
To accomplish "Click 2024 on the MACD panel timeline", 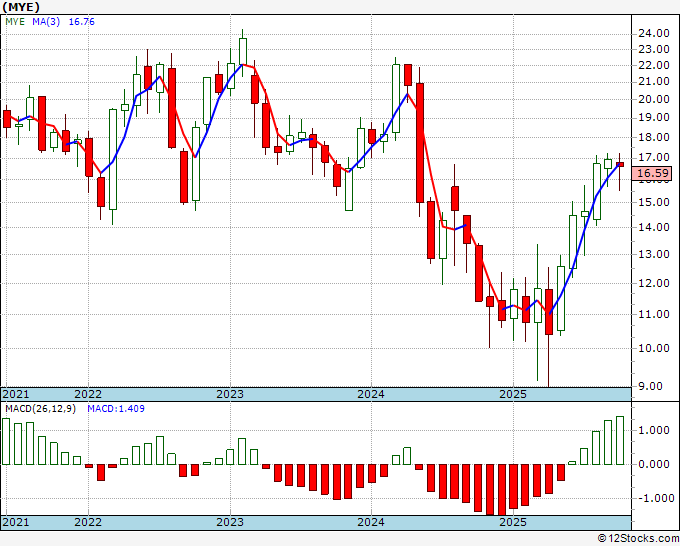I will coord(371,522).
